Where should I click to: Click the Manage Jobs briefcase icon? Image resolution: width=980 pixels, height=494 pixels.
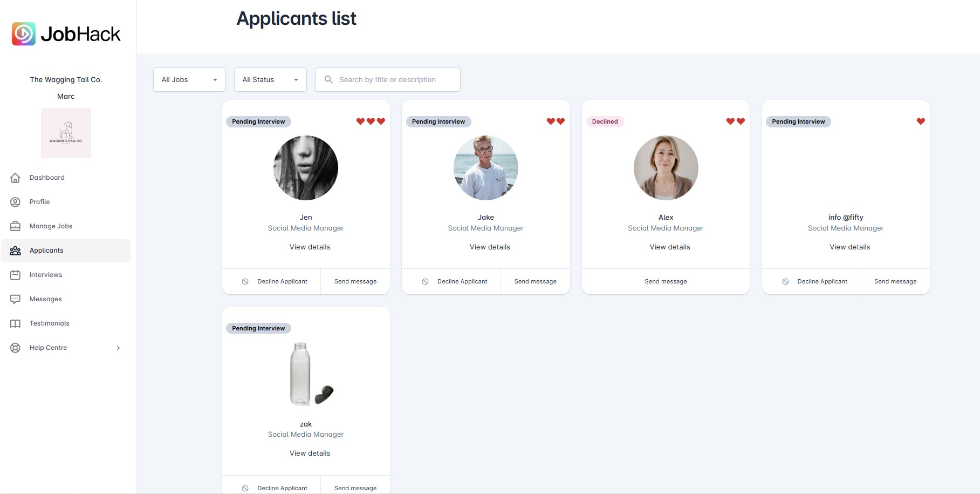click(x=16, y=226)
